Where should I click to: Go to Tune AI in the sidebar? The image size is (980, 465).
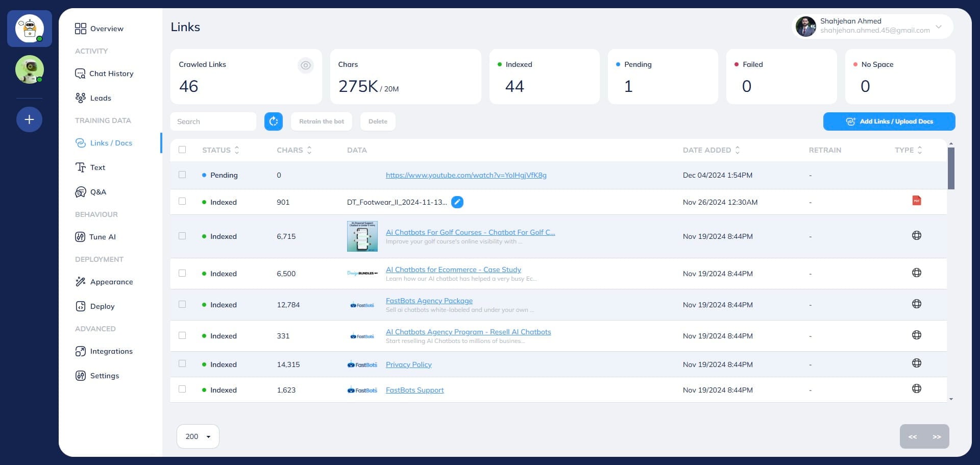pyautogui.click(x=102, y=237)
